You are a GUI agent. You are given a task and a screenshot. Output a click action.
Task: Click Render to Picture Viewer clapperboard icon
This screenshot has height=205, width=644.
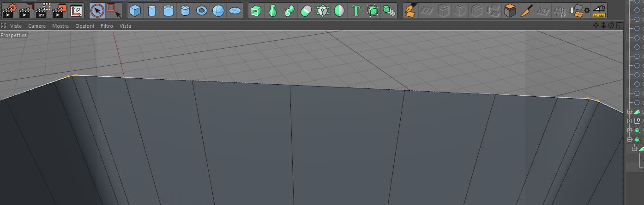(60, 10)
